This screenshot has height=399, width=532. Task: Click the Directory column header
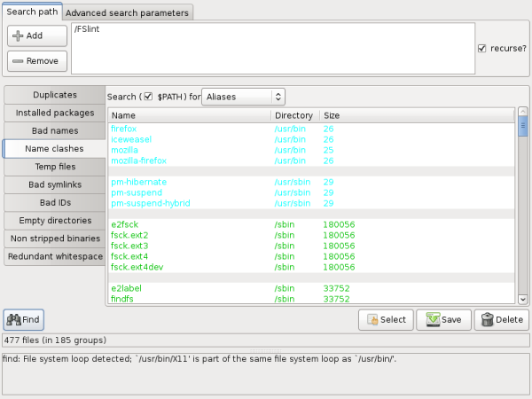tap(294, 115)
